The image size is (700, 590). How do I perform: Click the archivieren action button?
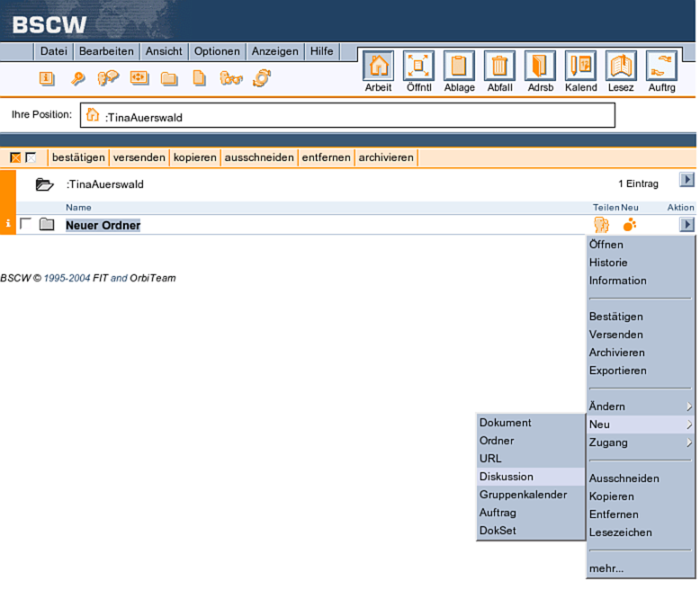coord(386,157)
